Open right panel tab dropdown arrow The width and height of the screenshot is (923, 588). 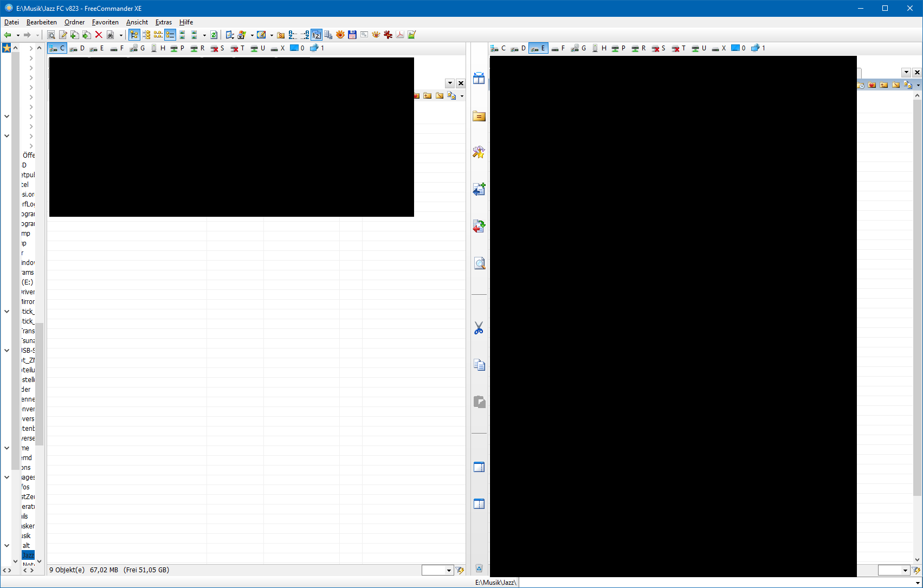click(x=906, y=73)
